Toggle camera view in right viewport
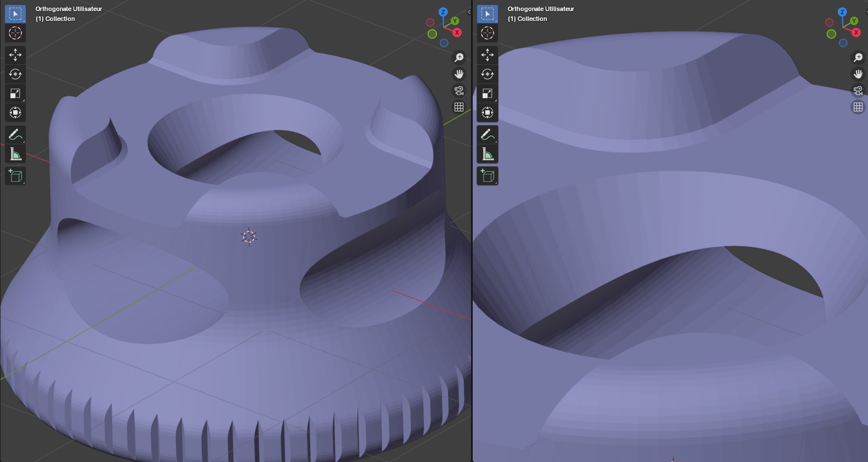This screenshot has width=868, height=462. coord(858,91)
